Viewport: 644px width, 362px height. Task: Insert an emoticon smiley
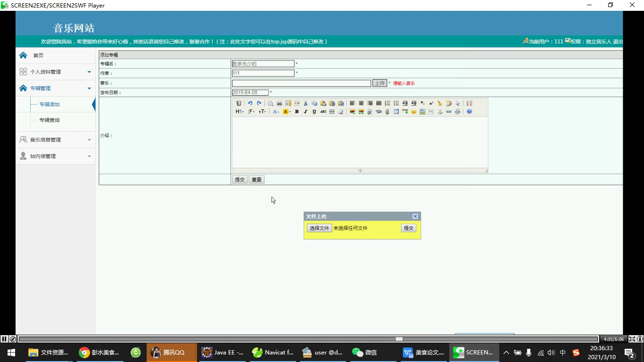click(413, 112)
